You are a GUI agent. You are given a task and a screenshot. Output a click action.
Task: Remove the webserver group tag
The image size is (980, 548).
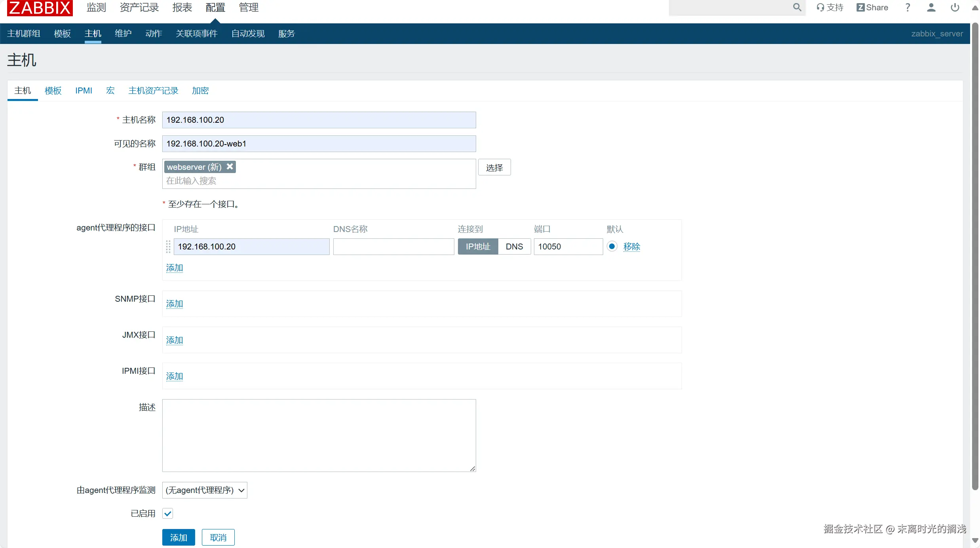(x=230, y=167)
